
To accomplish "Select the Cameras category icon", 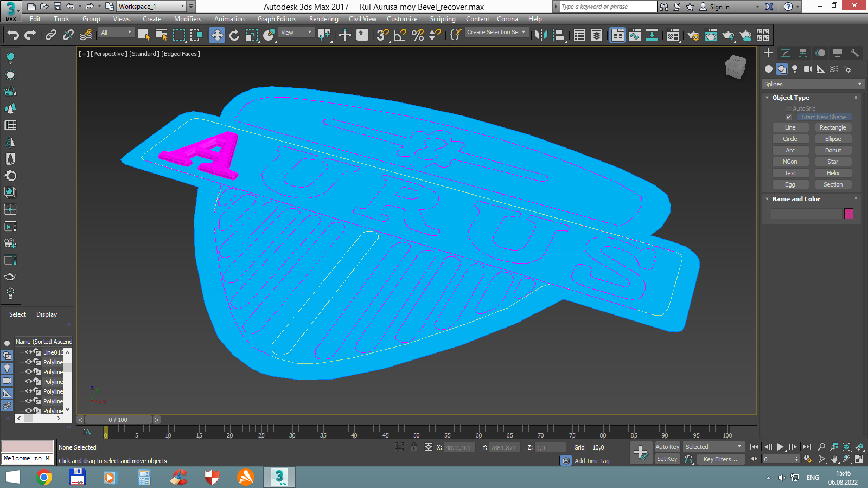I will [x=808, y=69].
